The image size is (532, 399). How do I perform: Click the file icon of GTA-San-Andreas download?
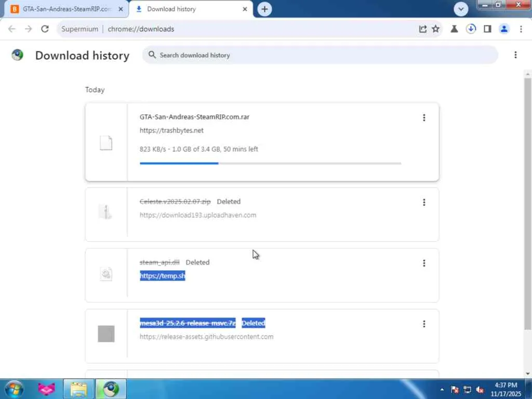[106, 142]
